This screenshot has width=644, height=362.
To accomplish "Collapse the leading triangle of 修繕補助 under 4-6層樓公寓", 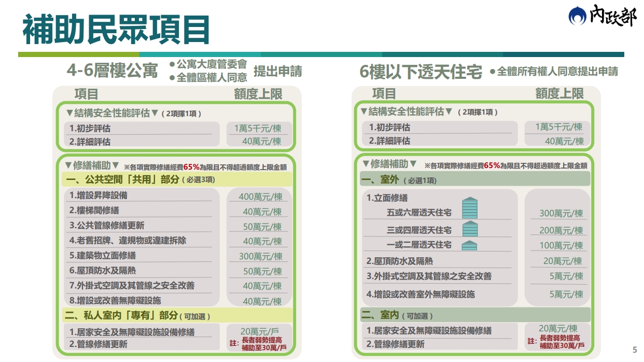I will 68,165.
